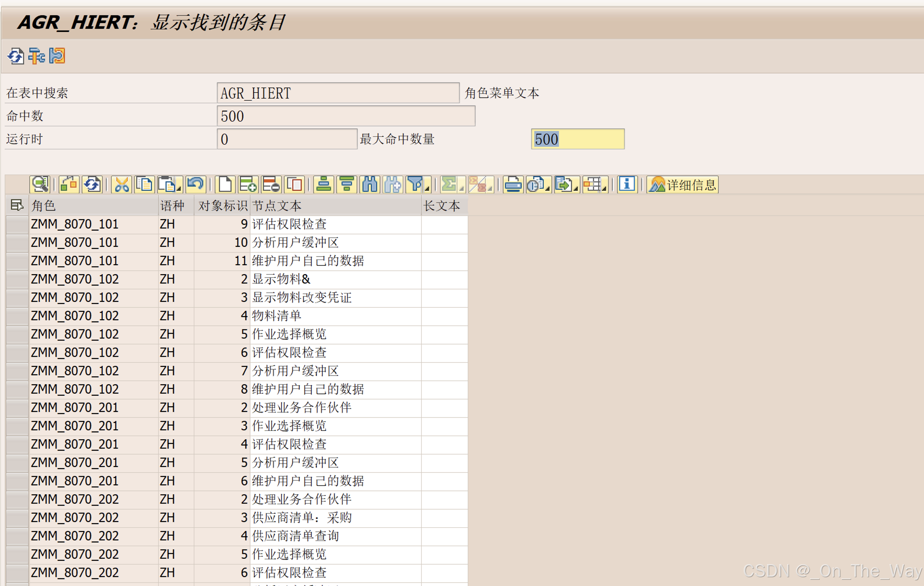
Task: Click the Cut scissors icon
Action: point(122,184)
